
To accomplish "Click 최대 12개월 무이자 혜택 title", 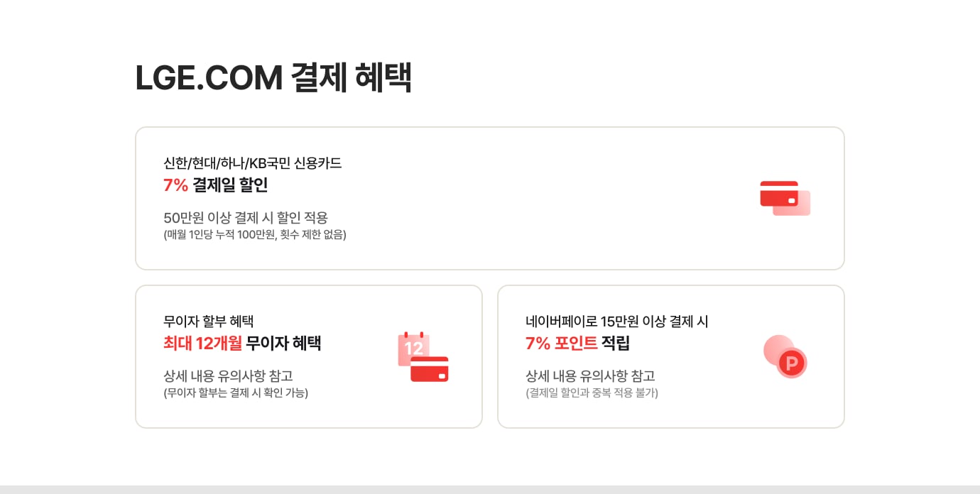I will 242,344.
